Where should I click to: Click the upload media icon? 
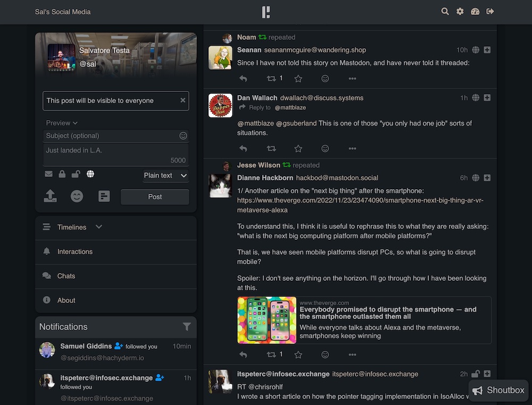point(50,197)
